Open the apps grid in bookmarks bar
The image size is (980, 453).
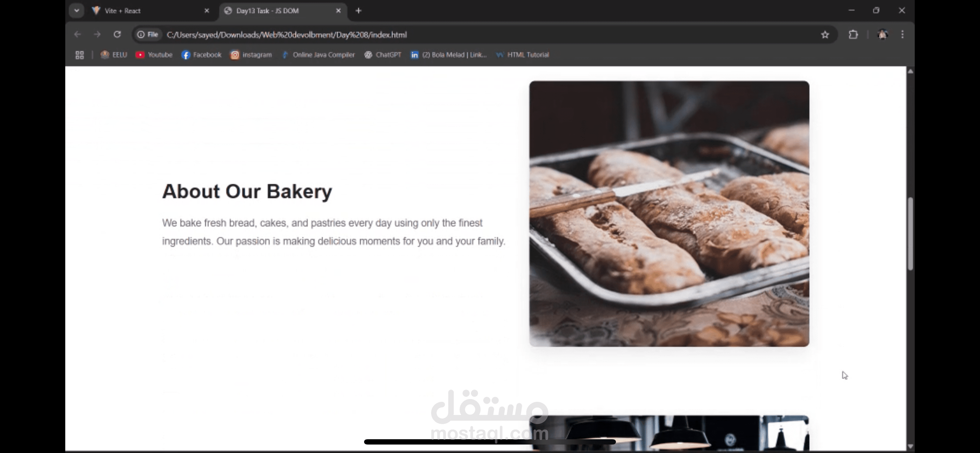pos(79,55)
